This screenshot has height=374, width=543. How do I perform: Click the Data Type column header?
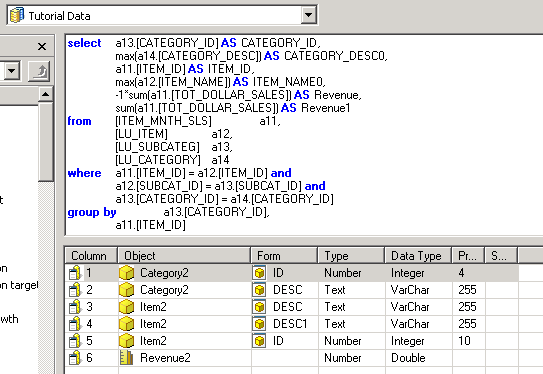point(418,256)
